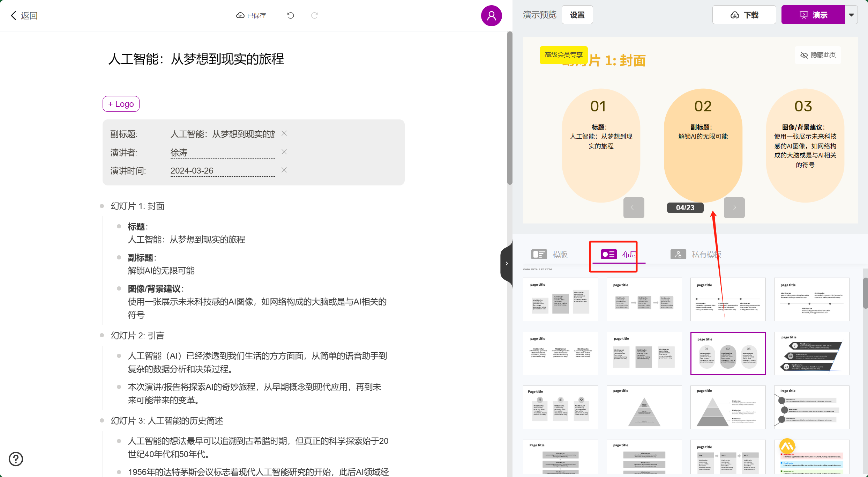This screenshot has width=868, height=477.
Task: Click the next slide arrow in preview
Action: [734, 207]
